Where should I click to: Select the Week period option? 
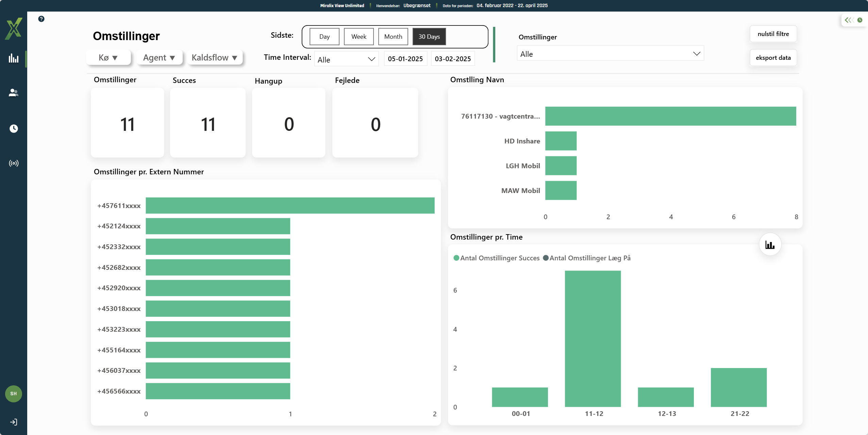[358, 37]
